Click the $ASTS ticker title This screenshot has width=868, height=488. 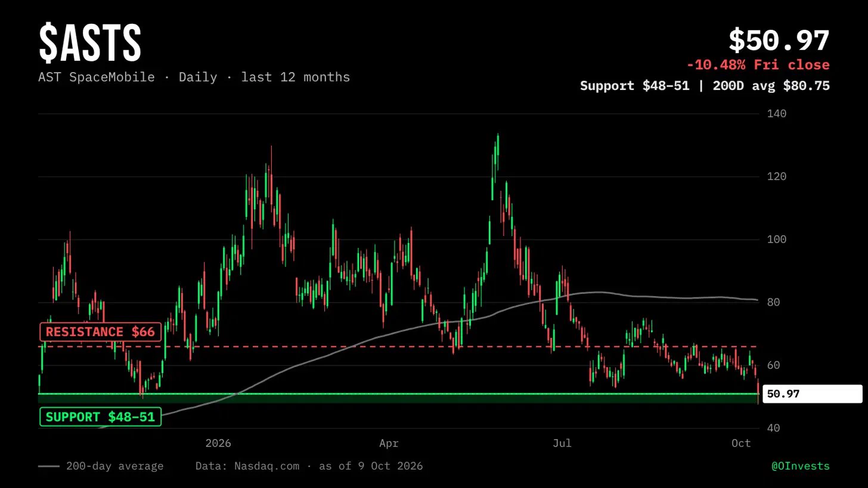click(90, 43)
